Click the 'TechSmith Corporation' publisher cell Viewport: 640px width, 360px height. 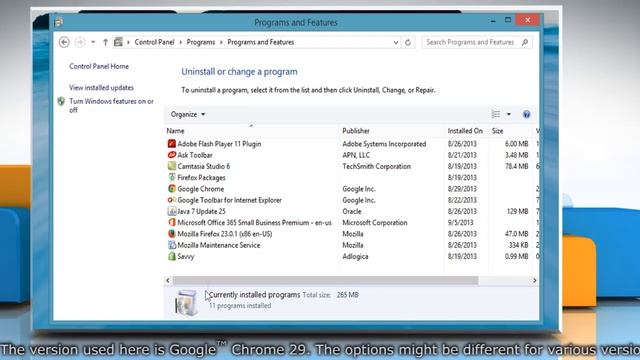tap(376, 166)
